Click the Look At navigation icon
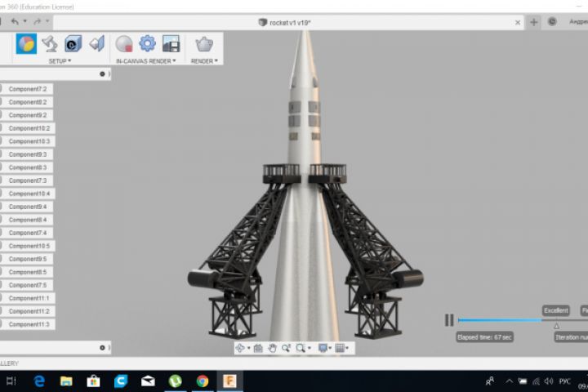This screenshot has width=588, height=392. click(258, 348)
